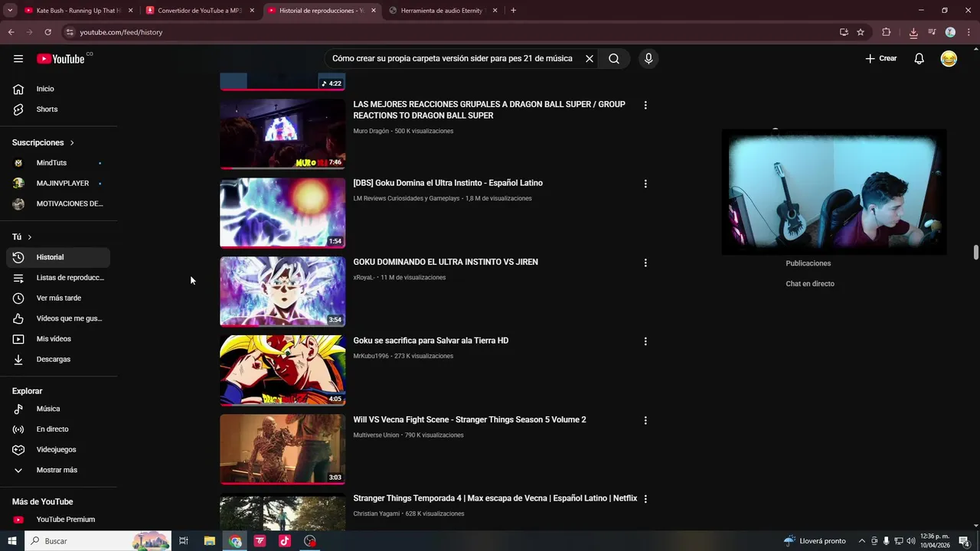Open Shorts in sidebar

58,109
